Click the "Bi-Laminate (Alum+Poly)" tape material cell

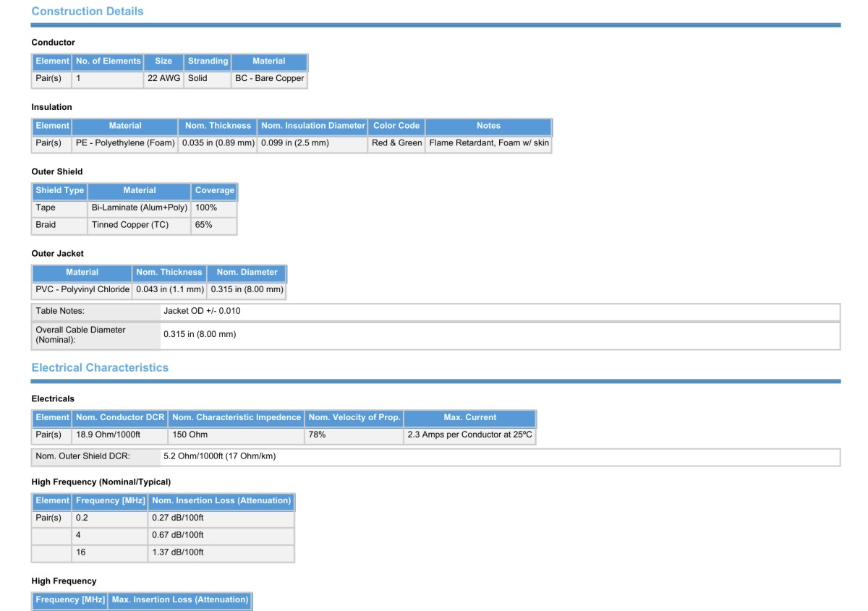pyautogui.click(x=139, y=208)
